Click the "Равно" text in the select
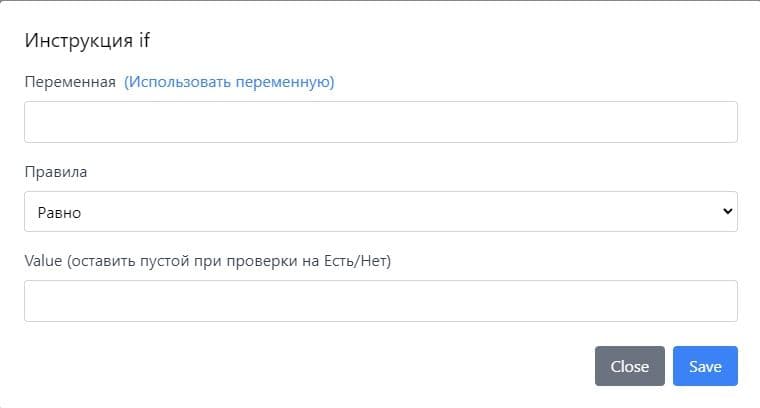 click(x=59, y=212)
